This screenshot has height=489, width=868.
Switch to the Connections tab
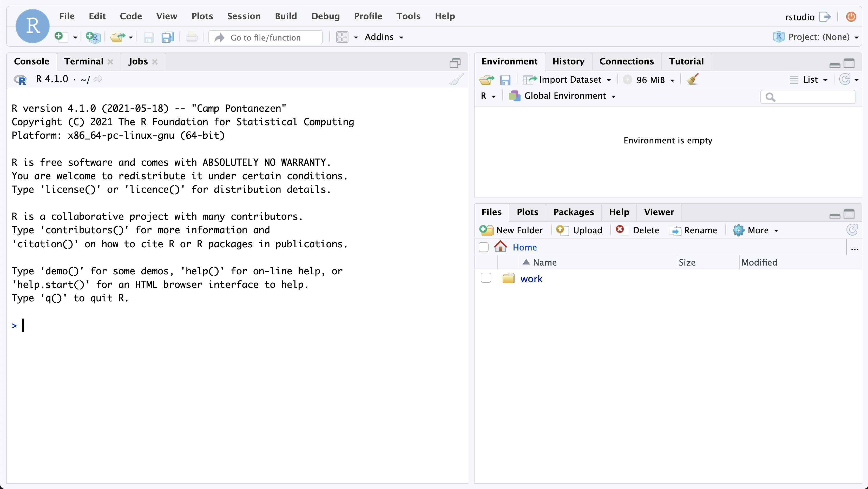pyautogui.click(x=626, y=61)
